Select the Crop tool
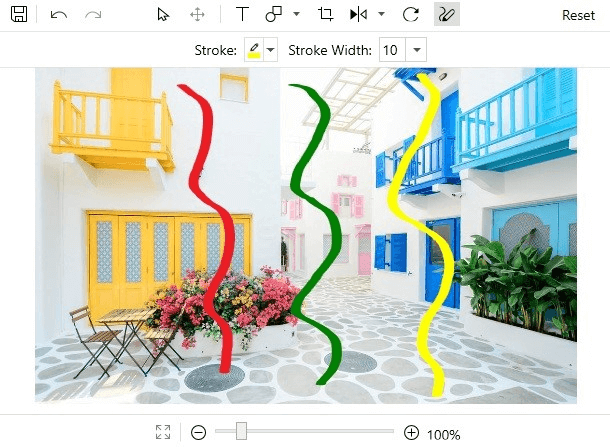 [326, 15]
